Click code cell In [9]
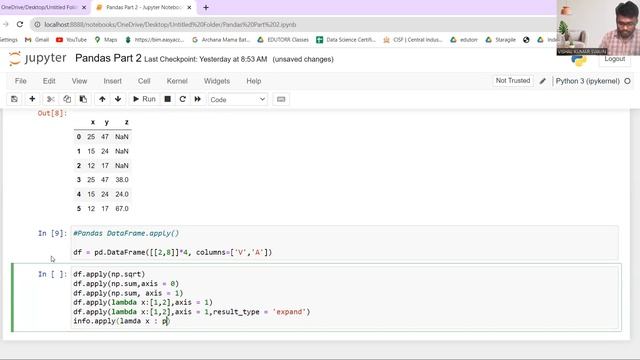The height and width of the screenshot is (360, 640). coord(344,243)
